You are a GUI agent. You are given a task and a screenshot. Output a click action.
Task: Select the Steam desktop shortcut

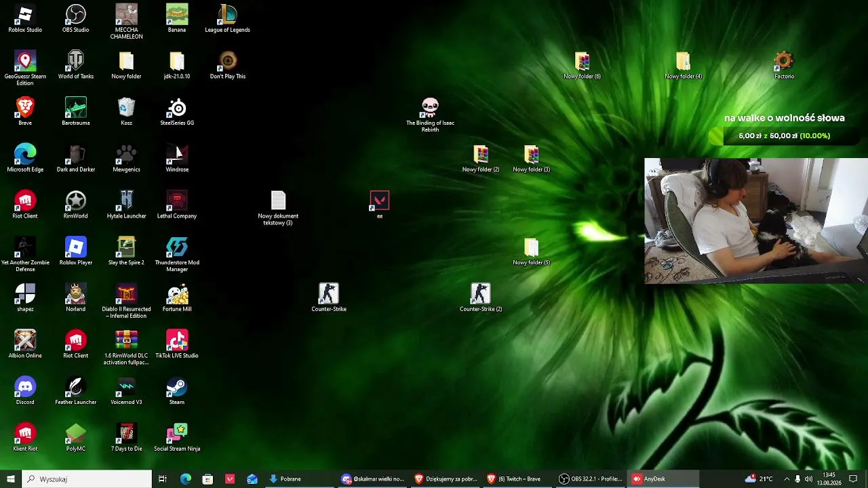177,391
